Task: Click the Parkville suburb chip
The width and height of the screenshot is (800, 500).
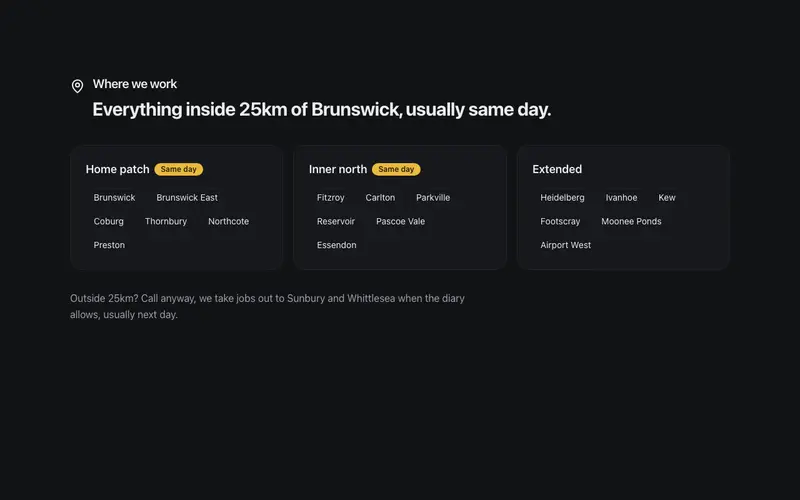Action: click(x=433, y=197)
